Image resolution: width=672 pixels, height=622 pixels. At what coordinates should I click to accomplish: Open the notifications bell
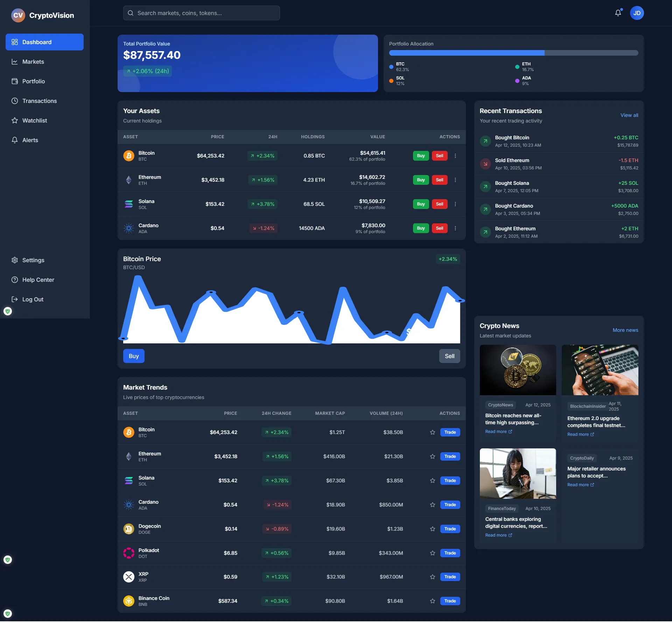pos(618,13)
